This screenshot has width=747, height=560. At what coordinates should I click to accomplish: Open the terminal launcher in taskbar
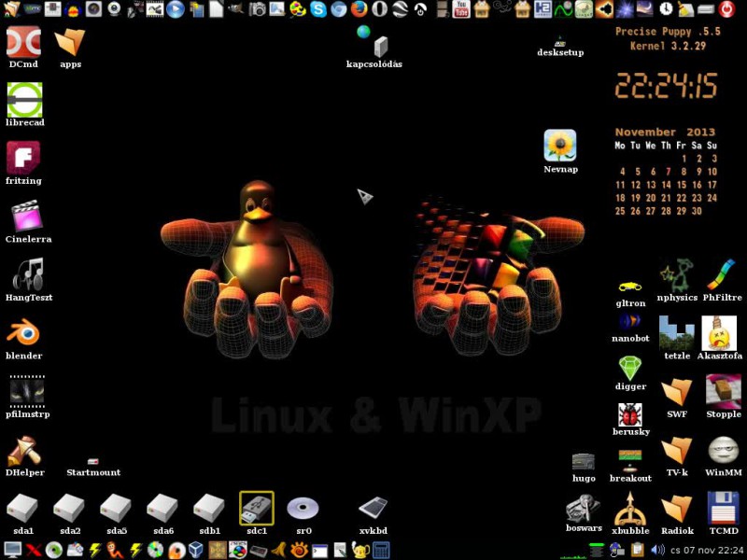click(x=319, y=551)
